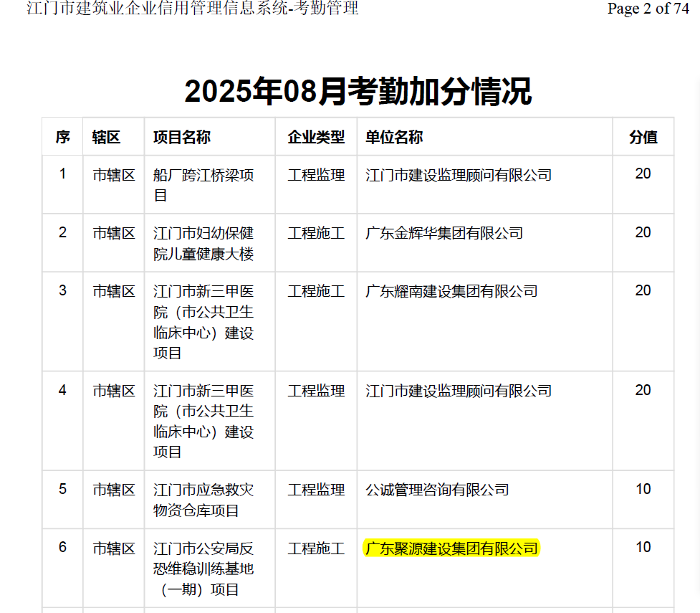Screen dimensions: 700x613
Task: Select the 单位名称 column header
Action: click(394, 137)
